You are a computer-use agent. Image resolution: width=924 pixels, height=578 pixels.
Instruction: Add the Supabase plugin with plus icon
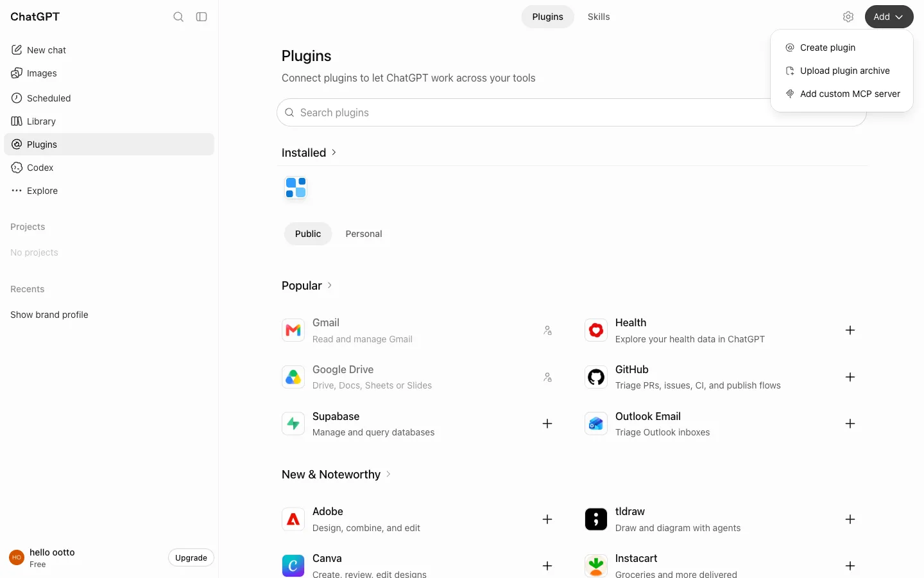(547, 424)
